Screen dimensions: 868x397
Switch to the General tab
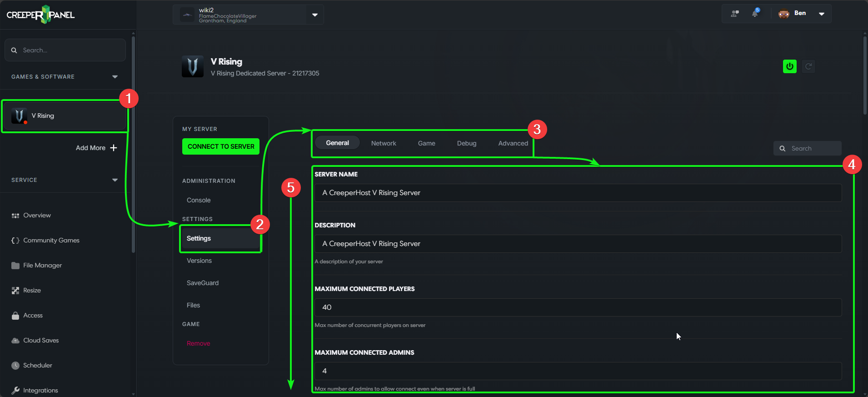338,143
